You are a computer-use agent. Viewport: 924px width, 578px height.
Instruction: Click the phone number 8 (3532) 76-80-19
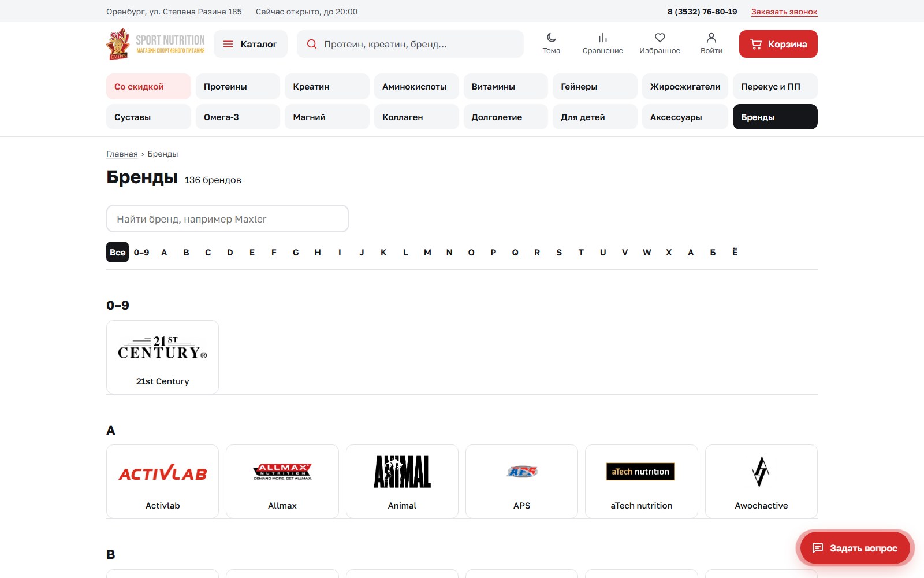coord(702,12)
